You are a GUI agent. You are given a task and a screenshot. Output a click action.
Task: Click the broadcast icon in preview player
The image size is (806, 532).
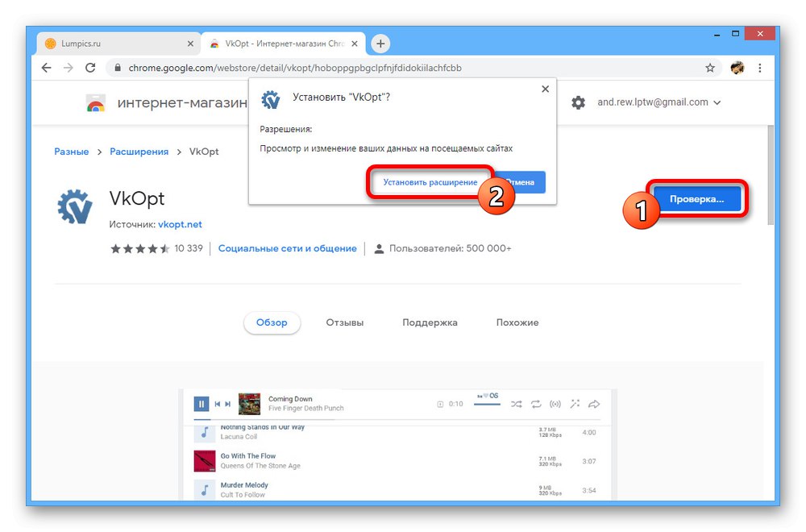tap(555, 405)
